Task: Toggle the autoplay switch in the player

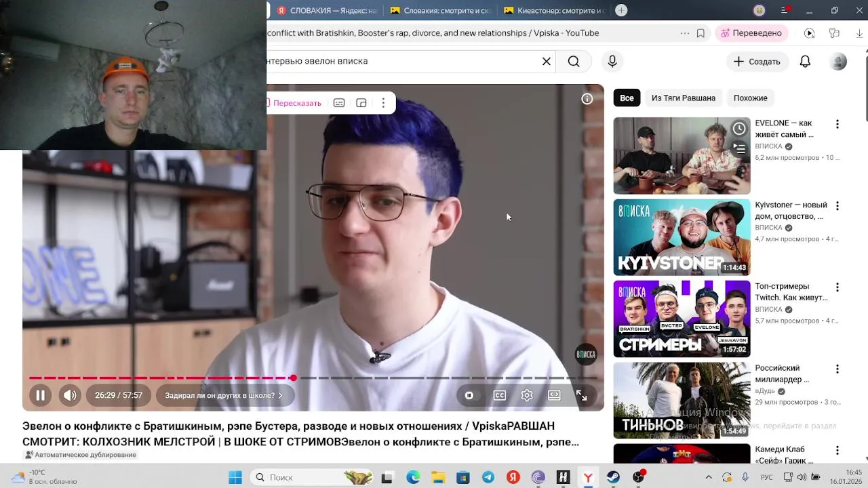Action: pyautogui.click(x=469, y=396)
